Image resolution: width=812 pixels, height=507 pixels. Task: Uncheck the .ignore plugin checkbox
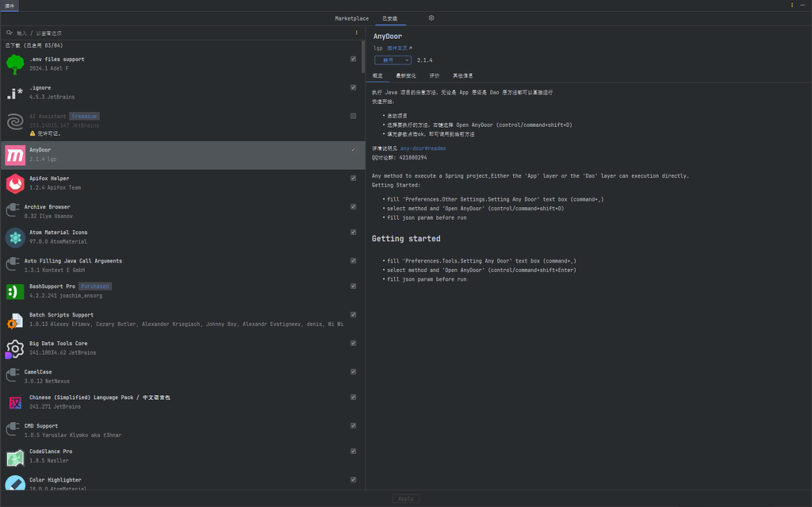(353, 87)
